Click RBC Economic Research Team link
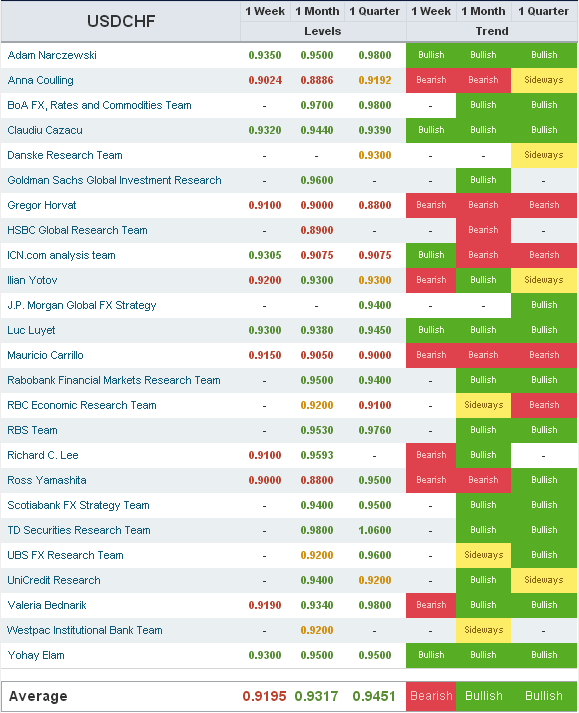The width and height of the screenshot is (579, 713). click(82, 406)
